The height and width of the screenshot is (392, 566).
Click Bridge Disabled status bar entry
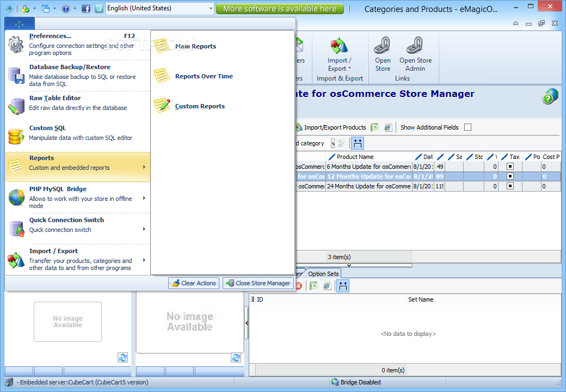(356, 382)
